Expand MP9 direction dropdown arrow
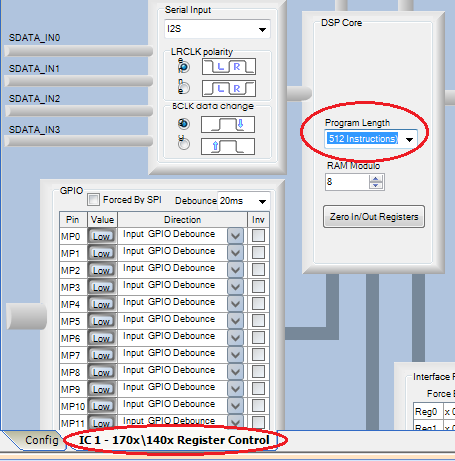The height and width of the screenshot is (461, 455). 235,389
